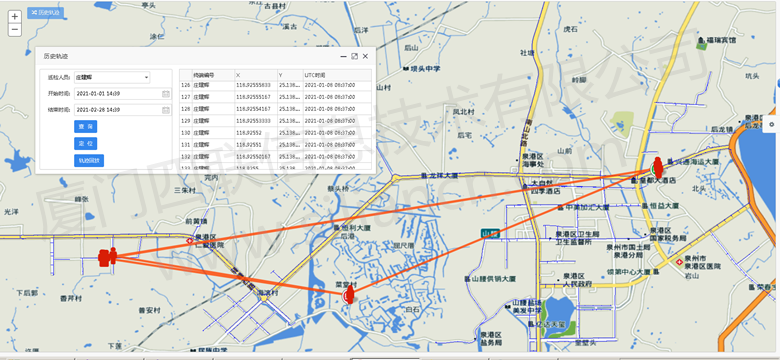Click the 轨迹回放 track playback button
Image resolution: width=780 pixels, height=360 pixels.
[x=89, y=161]
